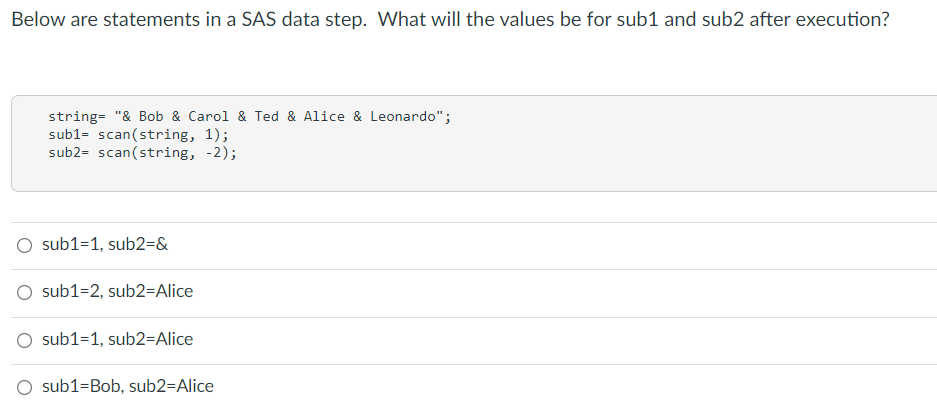Click the answer label text "sub1=1, sub2=&"

[x=98, y=244]
